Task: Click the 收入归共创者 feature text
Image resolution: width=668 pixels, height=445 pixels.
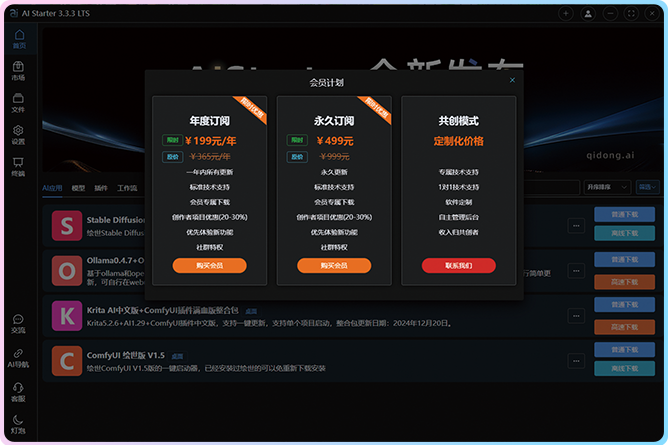Action: [x=459, y=232]
